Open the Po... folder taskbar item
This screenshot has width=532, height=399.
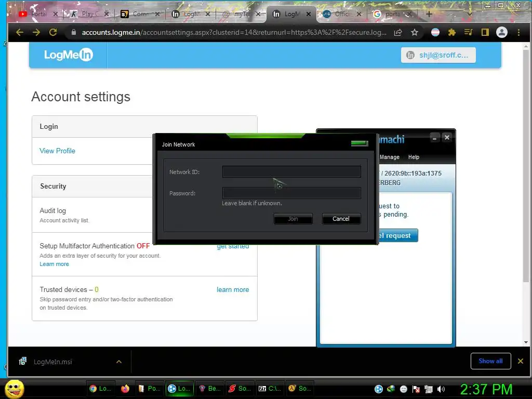[149, 389]
